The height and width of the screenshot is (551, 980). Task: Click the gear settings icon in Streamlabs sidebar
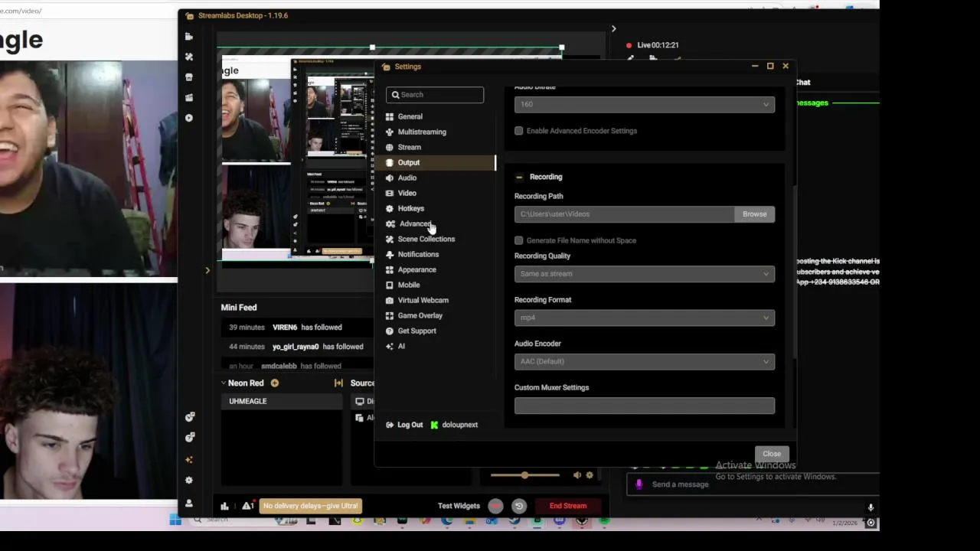(x=189, y=481)
